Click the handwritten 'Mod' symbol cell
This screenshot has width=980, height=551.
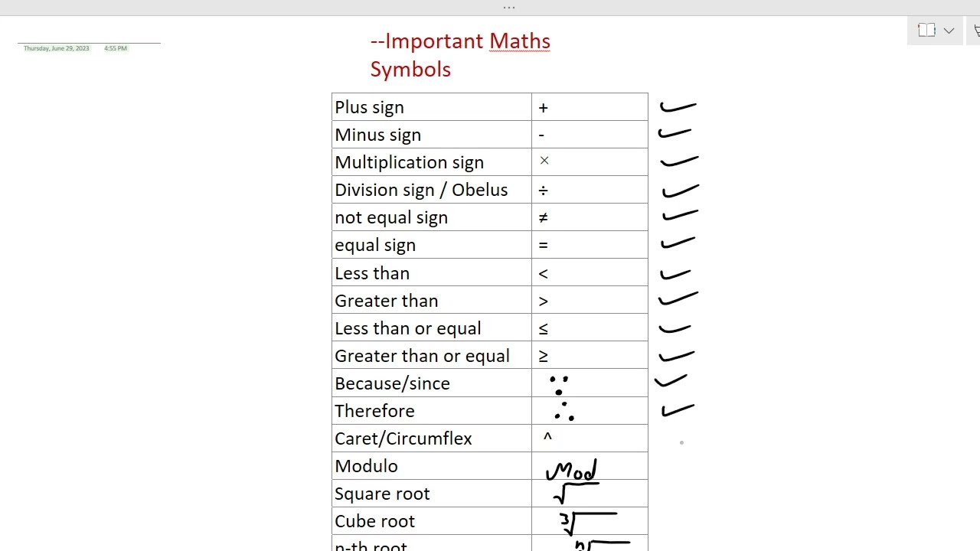pos(590,466)
